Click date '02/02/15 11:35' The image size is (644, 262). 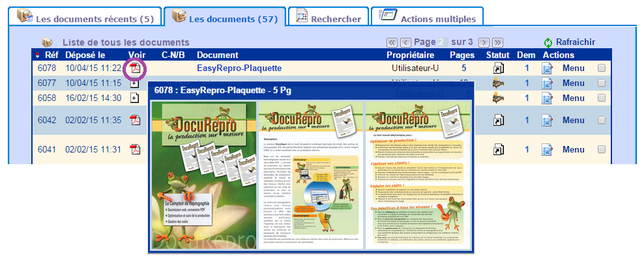(x=93, y=120)
